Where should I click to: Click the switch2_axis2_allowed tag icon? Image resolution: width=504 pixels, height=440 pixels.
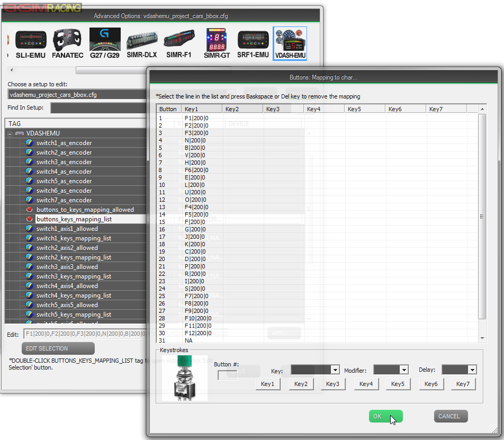pyautogui.click(x=29, y=247)
